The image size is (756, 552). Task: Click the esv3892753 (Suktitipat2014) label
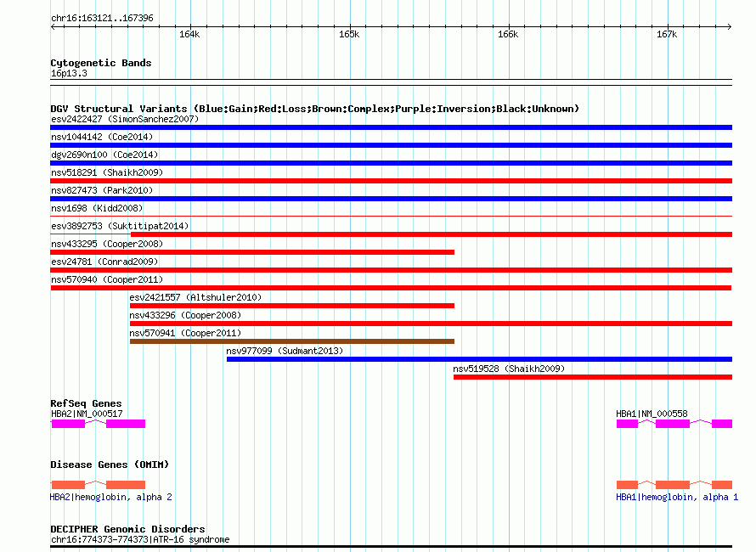tap(120, 226)
